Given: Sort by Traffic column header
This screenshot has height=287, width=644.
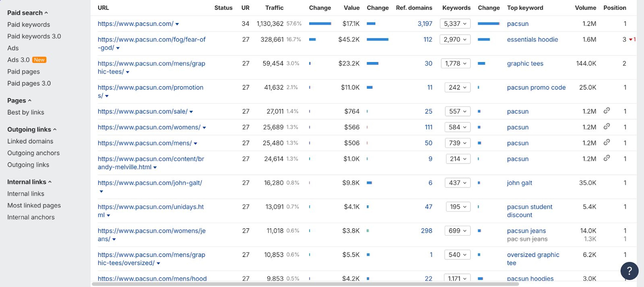Looking at the screenshot, I should 274,8.
